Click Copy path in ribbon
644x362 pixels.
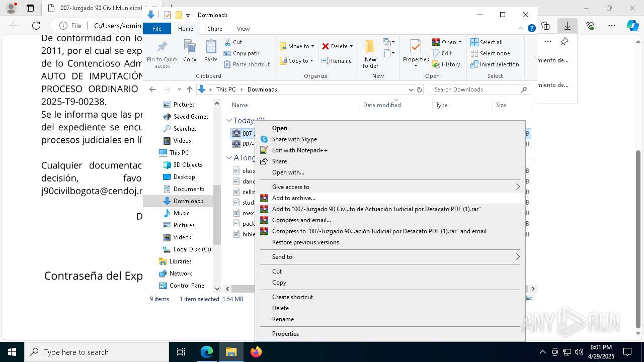pos(242,53)
